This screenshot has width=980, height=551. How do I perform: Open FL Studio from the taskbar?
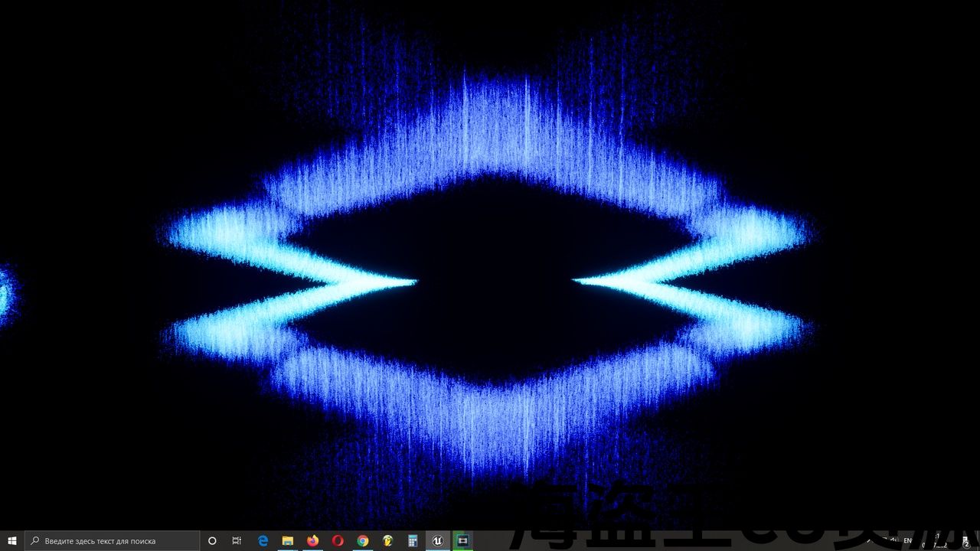point(387,540)
